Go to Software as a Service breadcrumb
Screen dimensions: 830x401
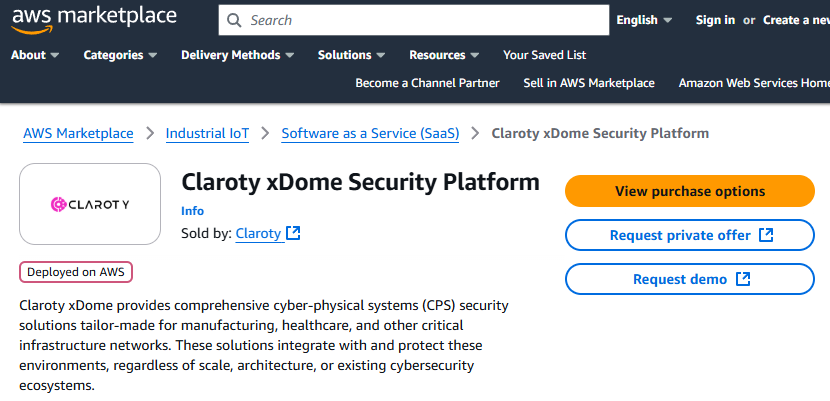click(370, 133)
